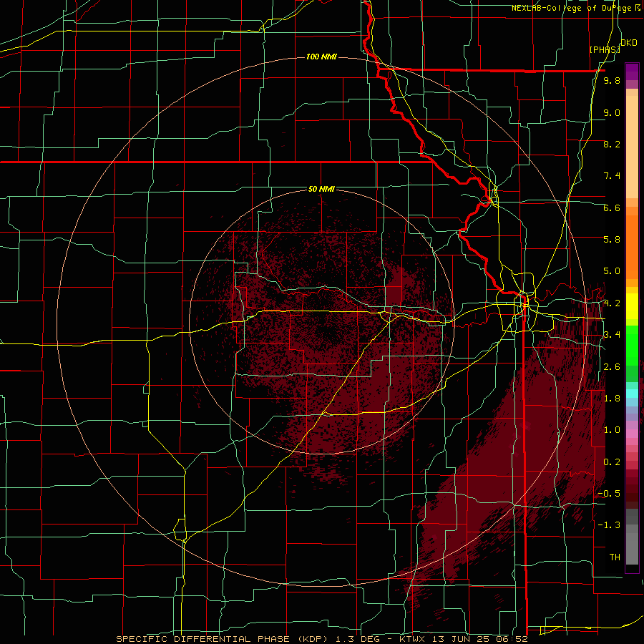Click the bright green color bar segment

(632, 346)
